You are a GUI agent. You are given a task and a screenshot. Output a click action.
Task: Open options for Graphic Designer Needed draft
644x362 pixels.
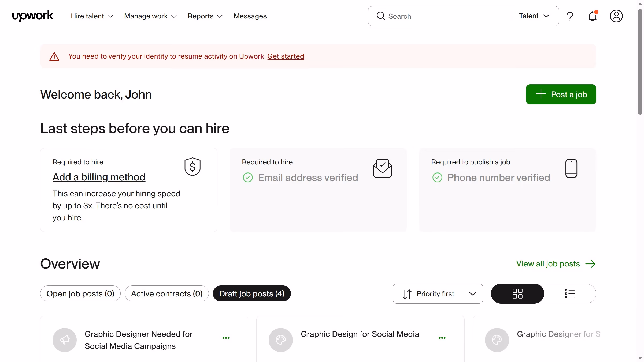point(226,338)
